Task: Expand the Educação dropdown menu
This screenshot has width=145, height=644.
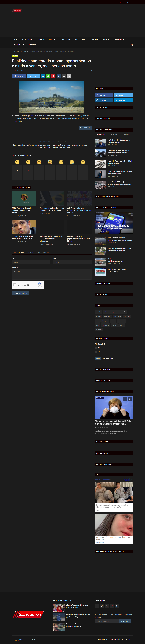Action: pyautogui.click(x=66, y=40)
